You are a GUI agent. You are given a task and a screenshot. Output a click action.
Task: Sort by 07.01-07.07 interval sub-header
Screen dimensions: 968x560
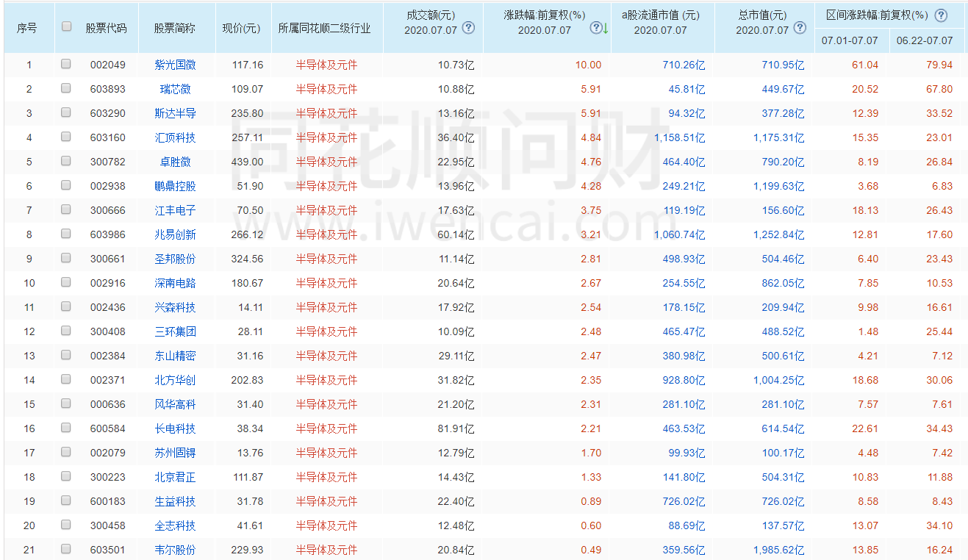[x=850, y=40]
